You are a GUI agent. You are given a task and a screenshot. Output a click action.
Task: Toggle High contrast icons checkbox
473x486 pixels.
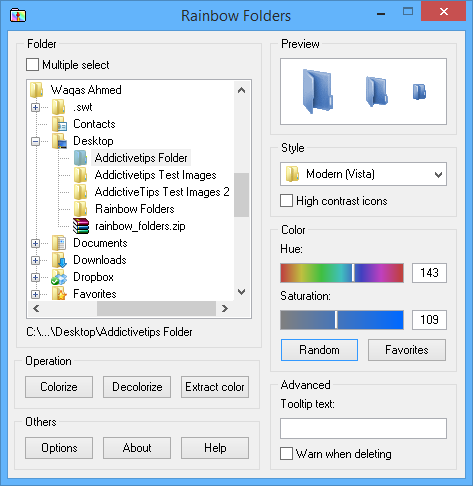(286, 201)
